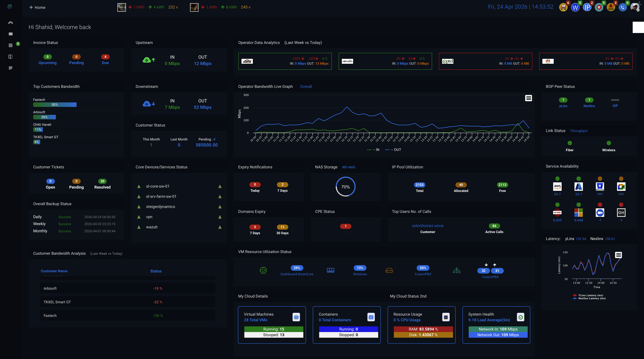Click the Microsoft service availability icon
The width and height of the screenshot is (644, 359).
[x=579, y=212]
